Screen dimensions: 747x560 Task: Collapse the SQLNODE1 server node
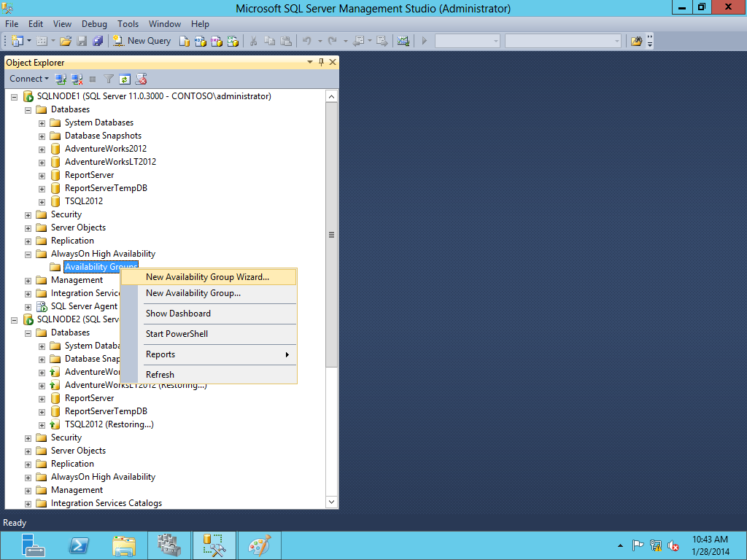15,97
